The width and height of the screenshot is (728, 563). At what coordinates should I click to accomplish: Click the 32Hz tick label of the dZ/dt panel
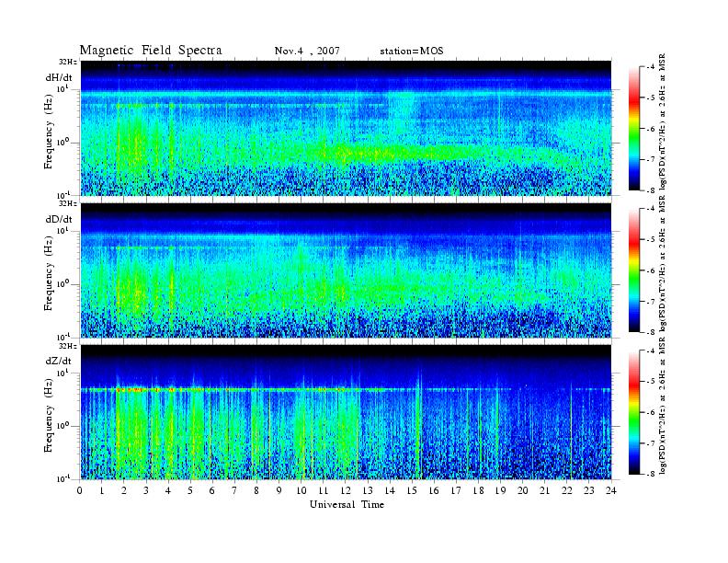67,346
